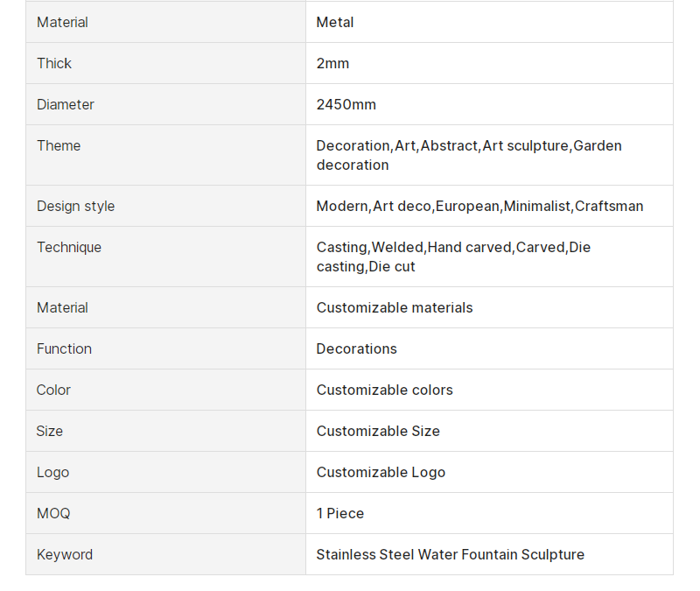Click the Customizable materials value
Viewport: 700px width, 591px height.
click(x=395, y=308)
